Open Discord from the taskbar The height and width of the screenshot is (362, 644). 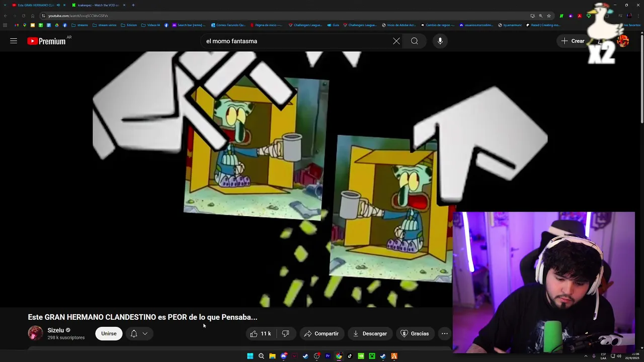click(x=284, y=356)
